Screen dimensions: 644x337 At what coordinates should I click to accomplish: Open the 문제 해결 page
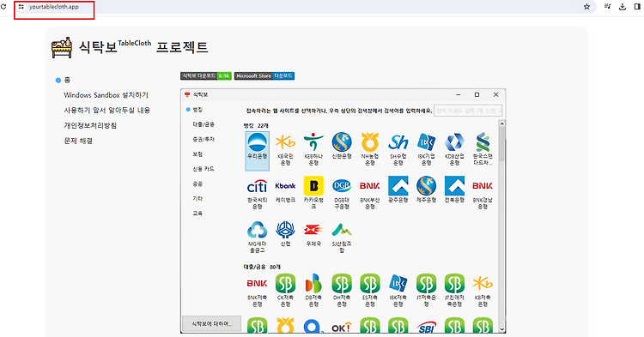78,141
